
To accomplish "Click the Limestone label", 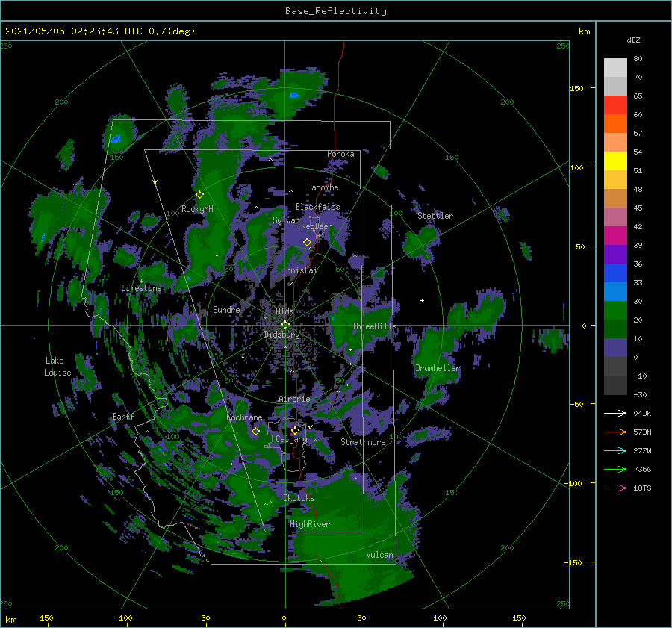I will click(x=141, y=288).
